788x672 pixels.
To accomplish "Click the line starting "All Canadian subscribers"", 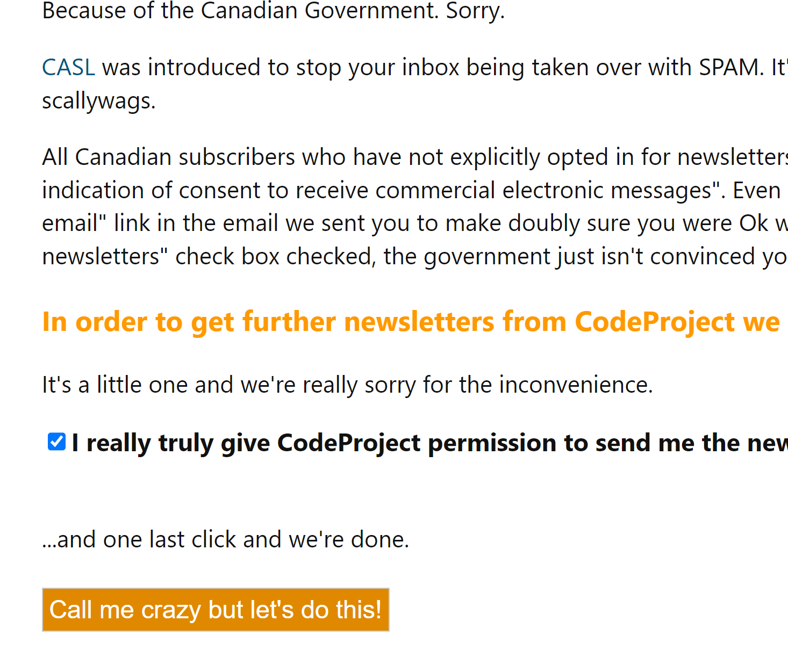I will (415, 157).
